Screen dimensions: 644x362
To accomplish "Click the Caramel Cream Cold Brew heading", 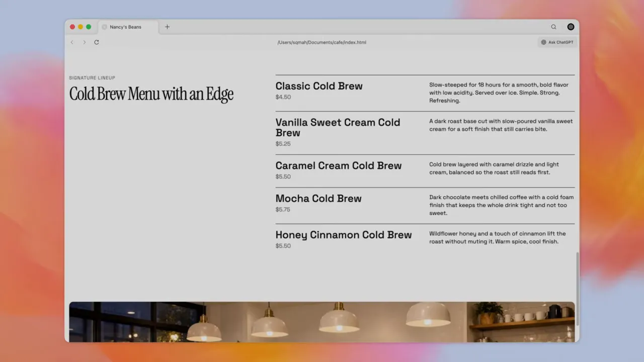I will [x=339, y=165].
